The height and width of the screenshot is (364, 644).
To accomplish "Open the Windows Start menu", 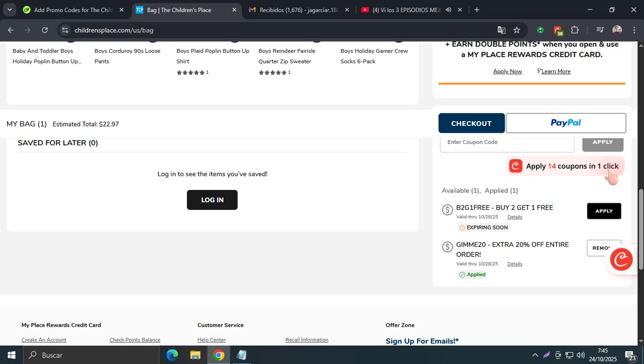I will pyautogui.click(x=11, y=355).
